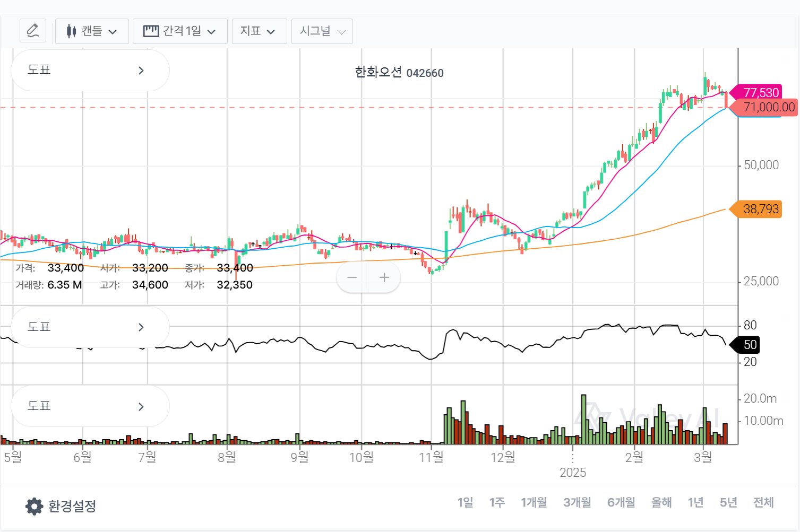Image resolution: width=800 pixels, height=532 pixels.
Task: Switch to 6개월 time range
Action: tap(621, 502)
